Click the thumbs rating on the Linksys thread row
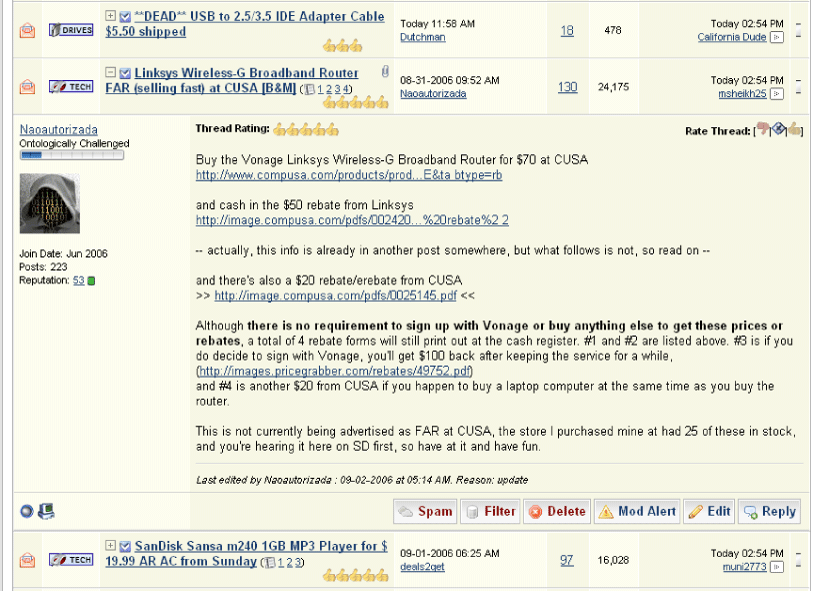Screen dimensions: 820x591 coord(356,103)
